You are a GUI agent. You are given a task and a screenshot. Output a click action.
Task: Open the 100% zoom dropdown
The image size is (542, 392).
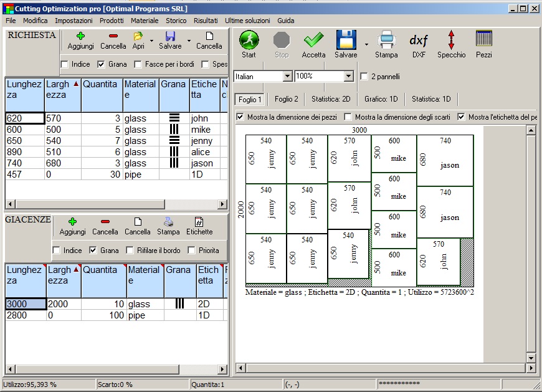[x=349, y=76]
